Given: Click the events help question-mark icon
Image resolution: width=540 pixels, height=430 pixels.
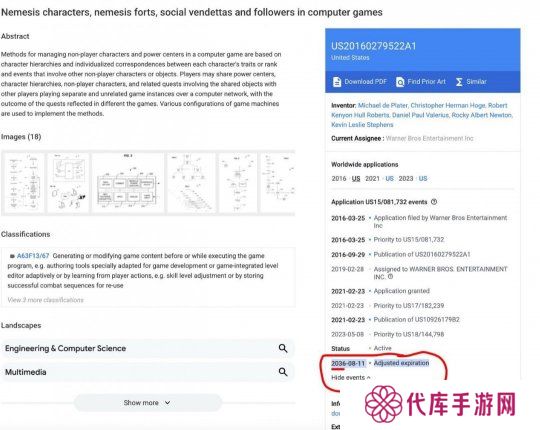Looking at the screenshot, I should pyautogui.click(x=434, y=202).
